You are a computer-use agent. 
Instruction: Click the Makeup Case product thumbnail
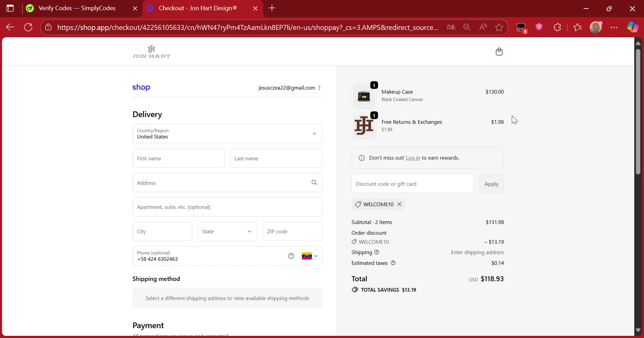click(364, 95)
